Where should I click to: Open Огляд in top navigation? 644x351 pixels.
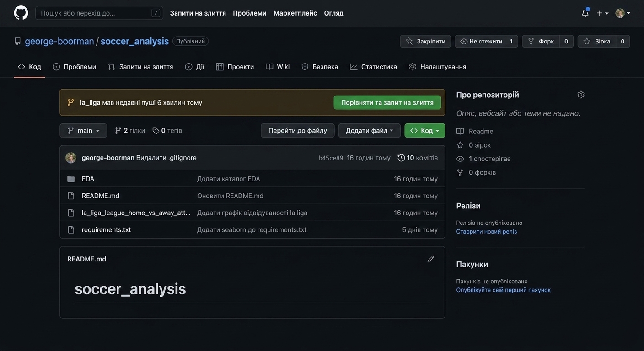(x=334, y=13)
